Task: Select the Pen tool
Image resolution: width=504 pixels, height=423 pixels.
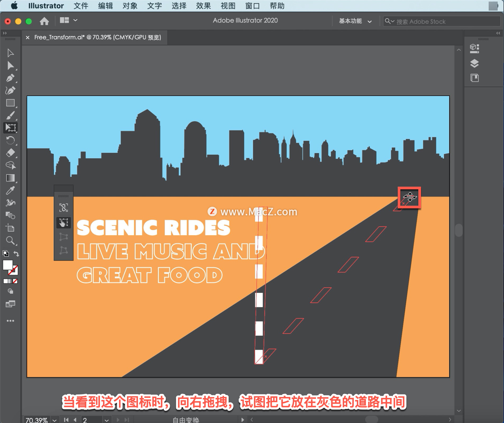Action: 10,78
